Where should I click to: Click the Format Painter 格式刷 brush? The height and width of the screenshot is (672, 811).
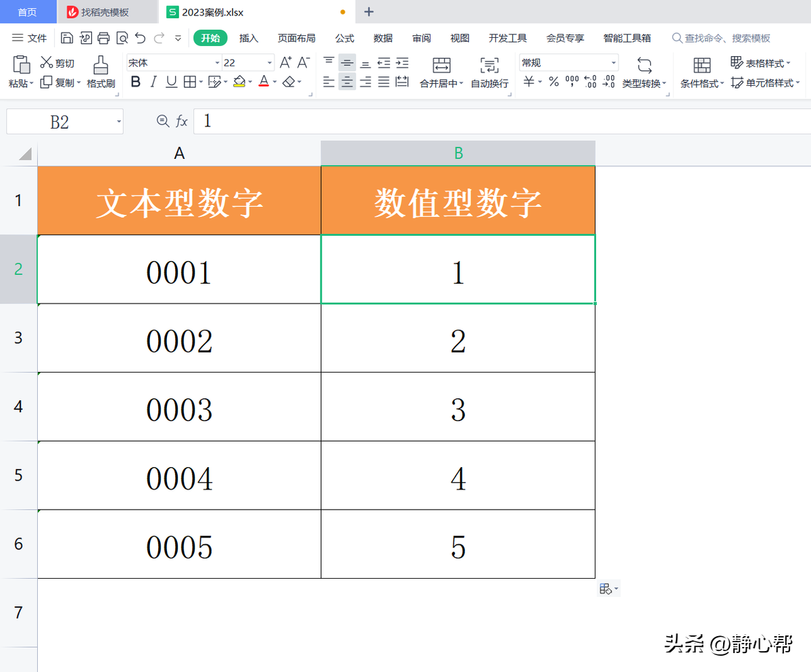tap(101, 72)
